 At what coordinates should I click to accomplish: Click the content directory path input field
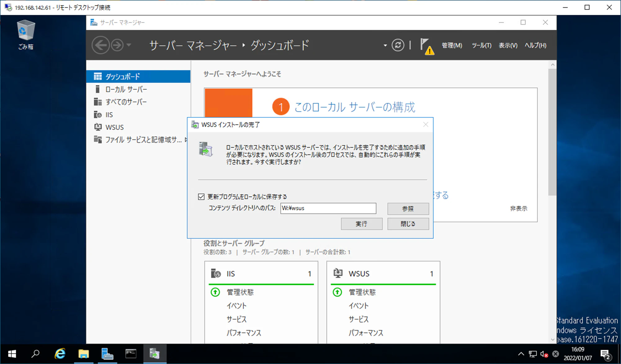tap(328, 208)
